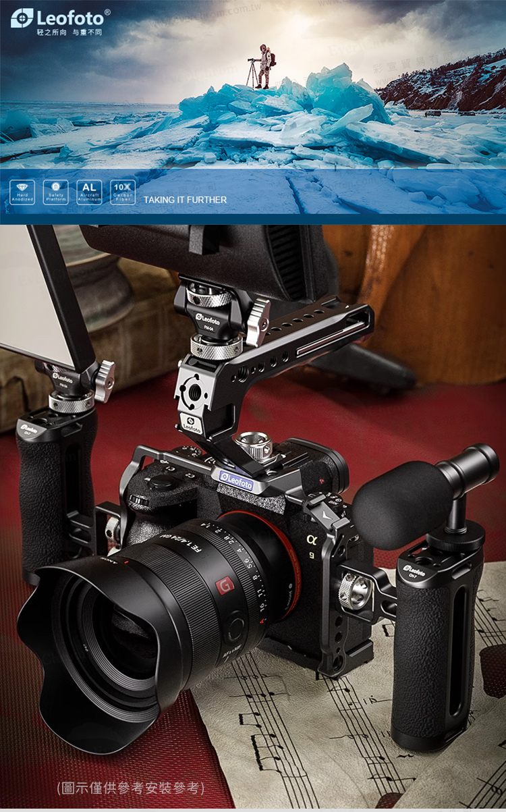The width and height of the screenshot is (506, 812).
Task: Click the Leofoto logo at top
Action: pos(60,18)
